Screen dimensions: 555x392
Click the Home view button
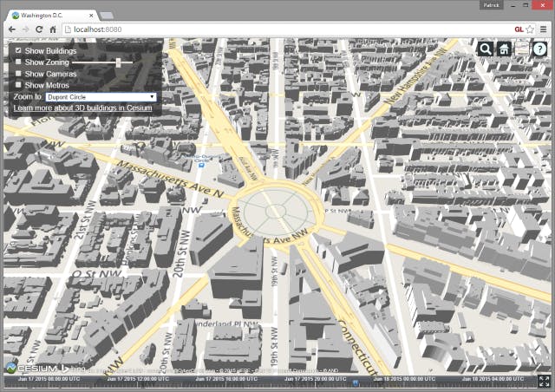(x=503, y=49)
